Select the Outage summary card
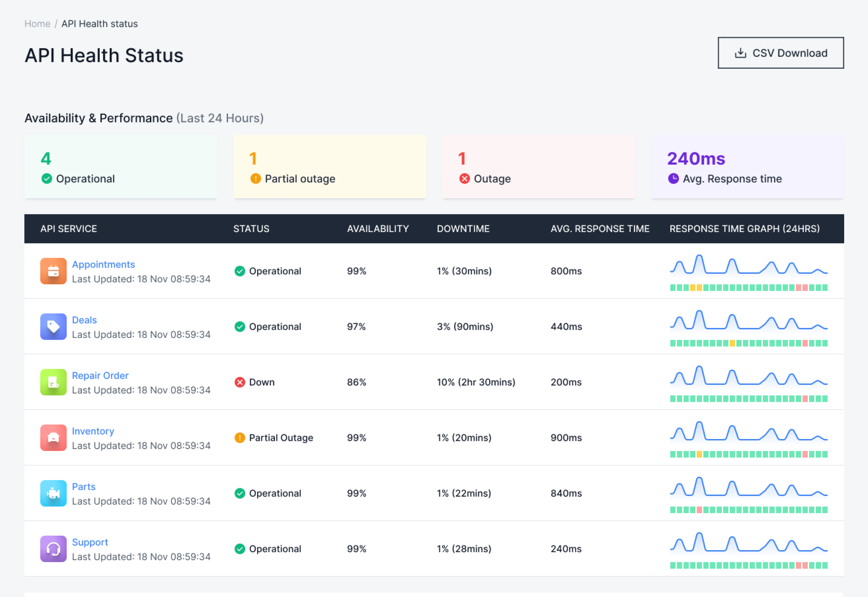Image resolution: width=868 pixels, height=597 pixels. coord(539,166)
